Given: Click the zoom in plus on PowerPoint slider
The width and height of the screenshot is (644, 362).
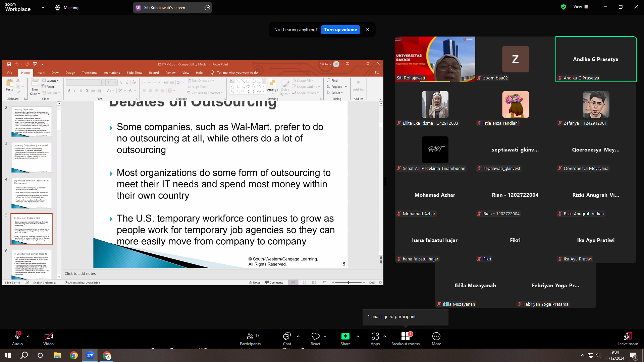Looking at the screenshot, I should (364, 283).
